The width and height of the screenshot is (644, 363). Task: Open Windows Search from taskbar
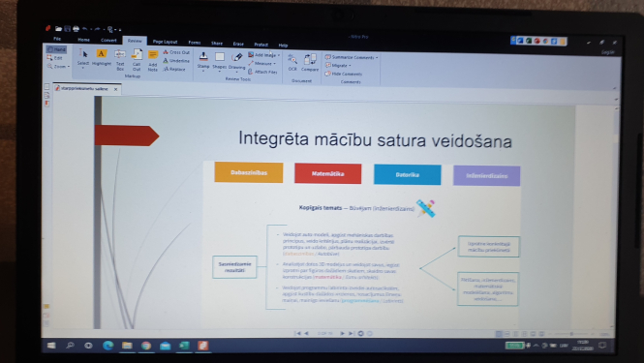pyautogui.click(x=70, y=345)
